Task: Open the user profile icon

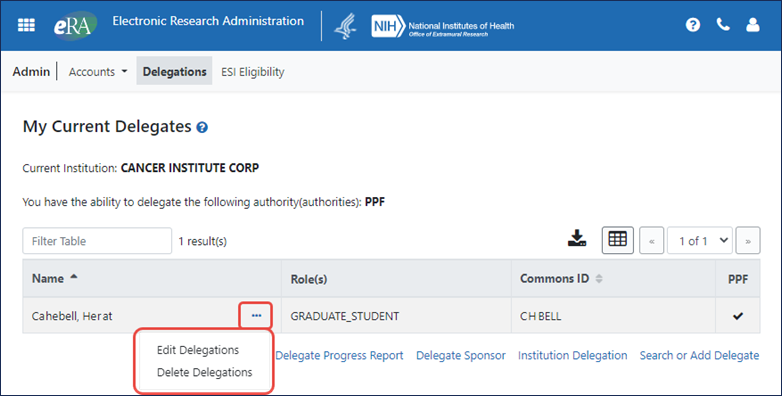Action: [x=753, y=24]
